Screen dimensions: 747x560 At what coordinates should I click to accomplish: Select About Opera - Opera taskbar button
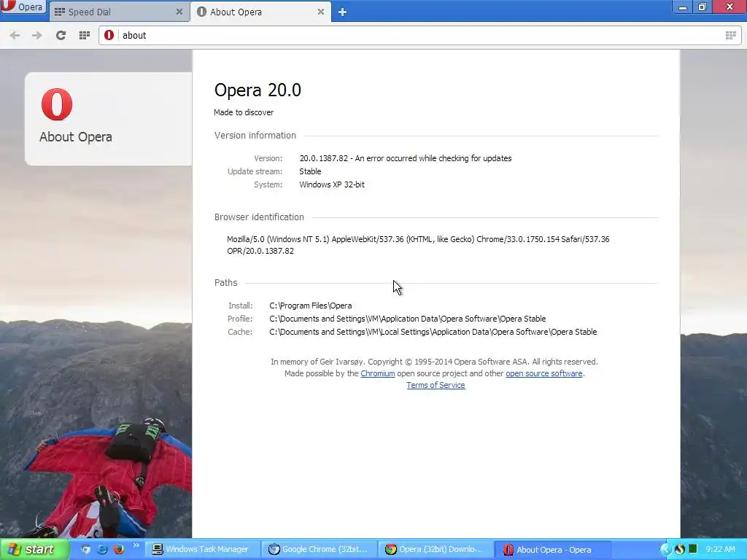(x=553, y=550)
